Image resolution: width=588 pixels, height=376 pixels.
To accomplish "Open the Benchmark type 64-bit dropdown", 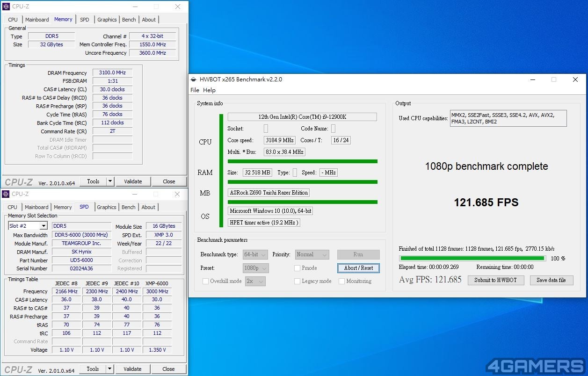I will pos(255,254).
